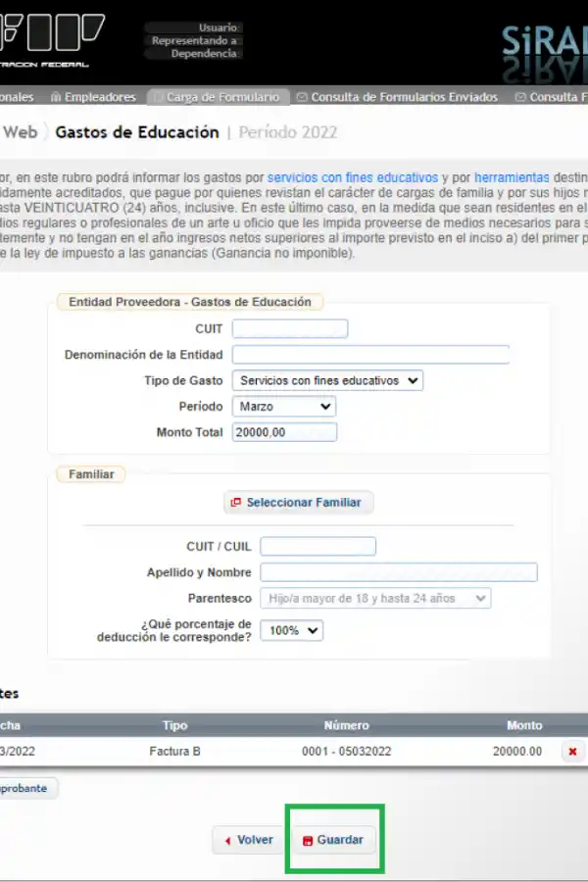This screenshot has height=882, width=588.
Task: Click the SiRADIG logo
Action: tap(545, 55)
